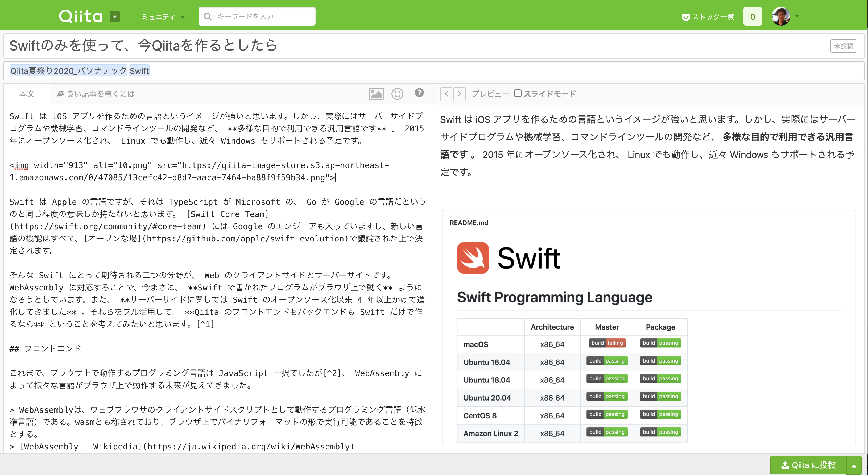Select the Swift tag
This screenshot has height=475, width=868.
click(x=139, y=71)
